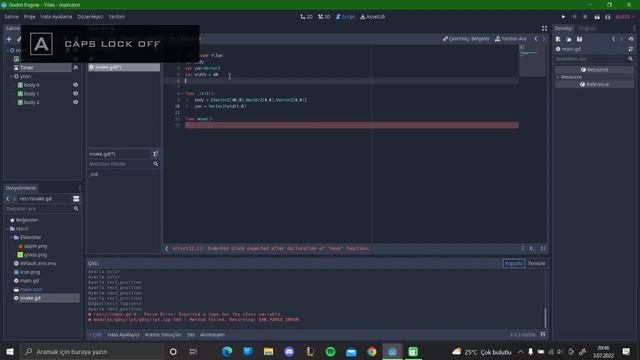Screen dimensions: 640x360
Task: Click the Reference class header in inspector
Action: (594, 84)
